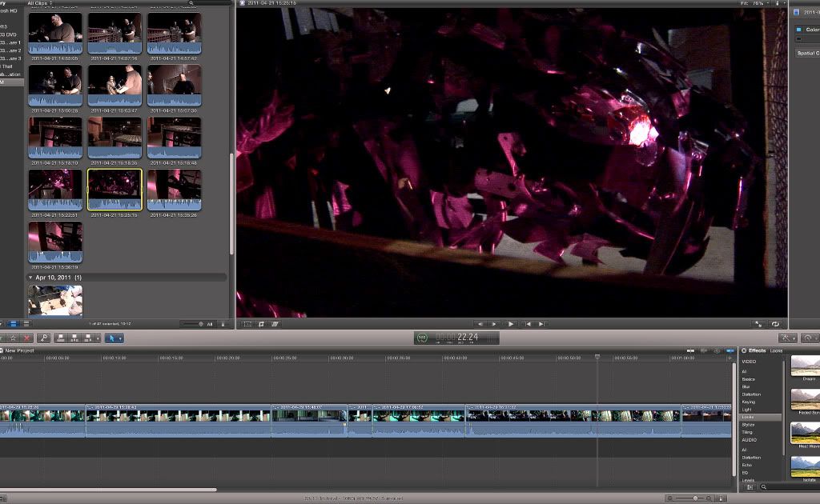Append the clip to the storyline

88,338
